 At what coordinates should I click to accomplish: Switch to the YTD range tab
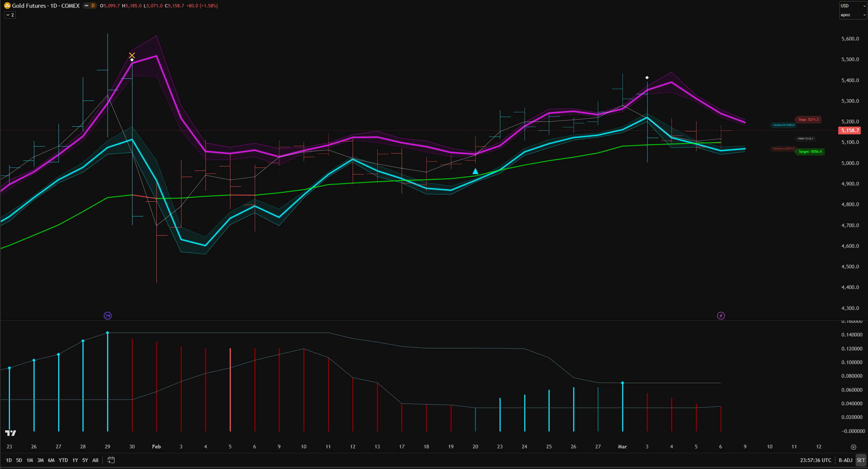(x=63, y=460)
